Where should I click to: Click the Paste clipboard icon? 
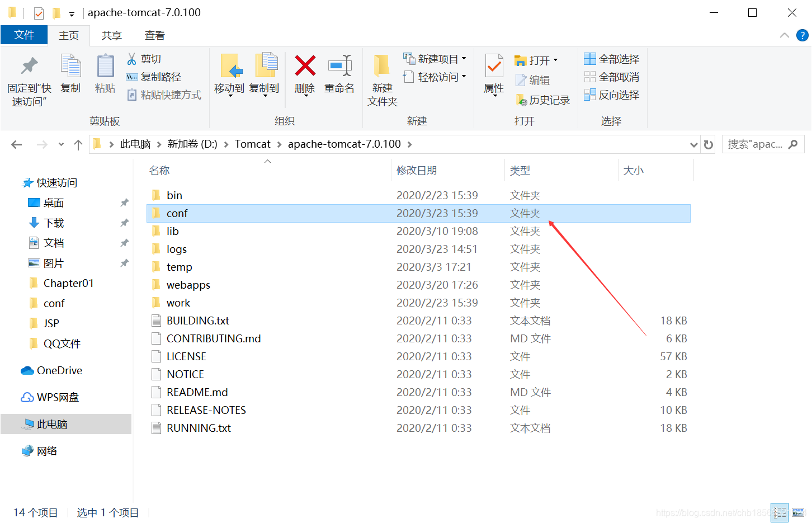coord(105,67)
